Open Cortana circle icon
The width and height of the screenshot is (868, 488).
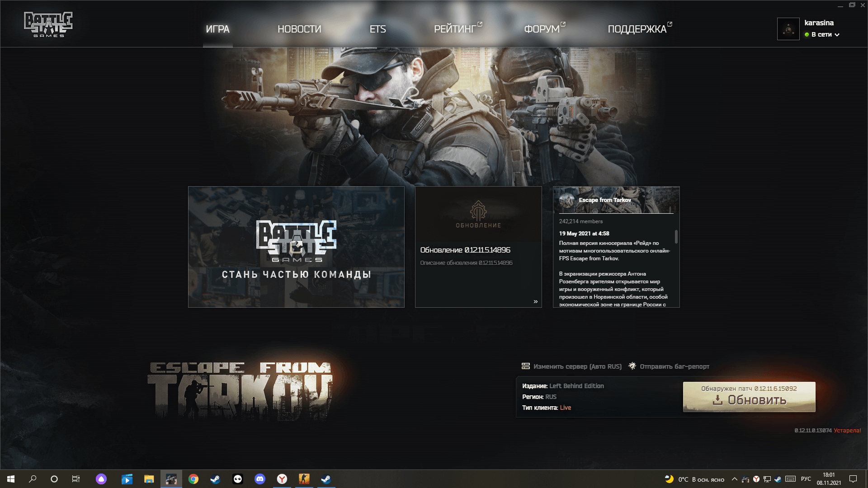click(x=54, y=479)
